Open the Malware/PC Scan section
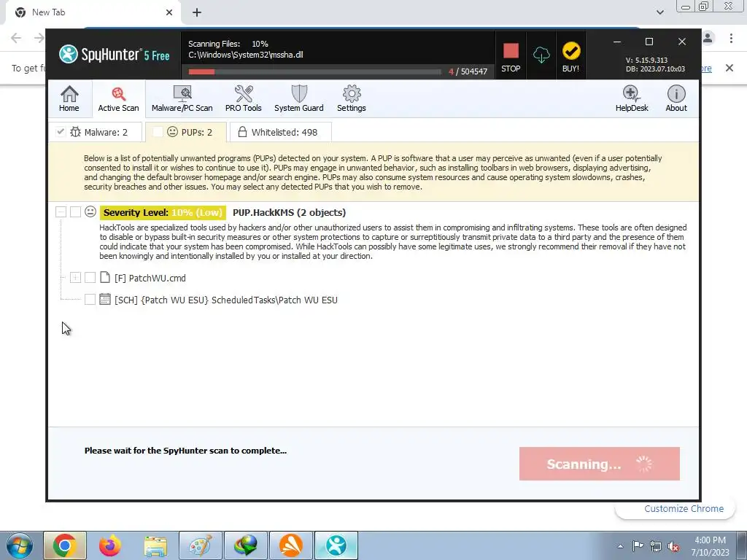 pos(182,98)
